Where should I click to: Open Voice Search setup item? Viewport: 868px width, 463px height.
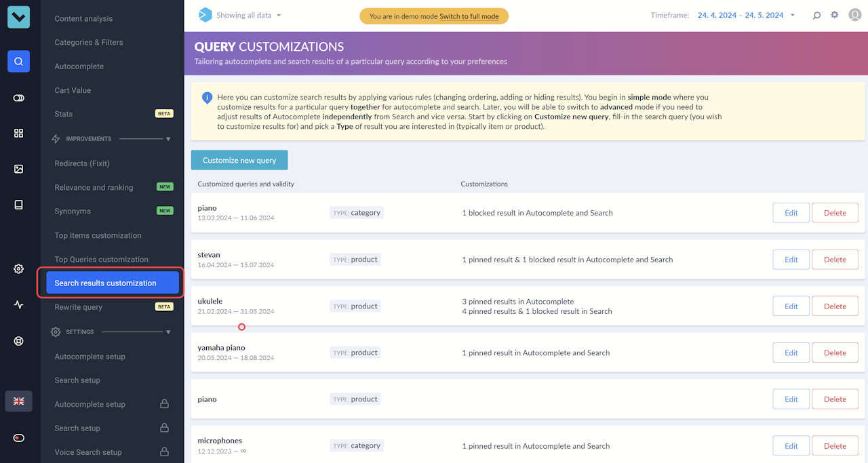pyautogui.click(x=88, y=452)
